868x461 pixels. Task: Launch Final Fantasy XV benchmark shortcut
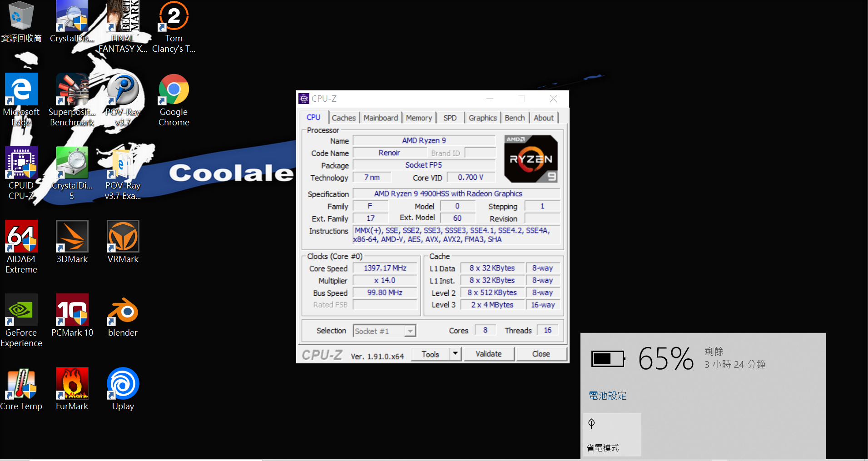[123, 26]
